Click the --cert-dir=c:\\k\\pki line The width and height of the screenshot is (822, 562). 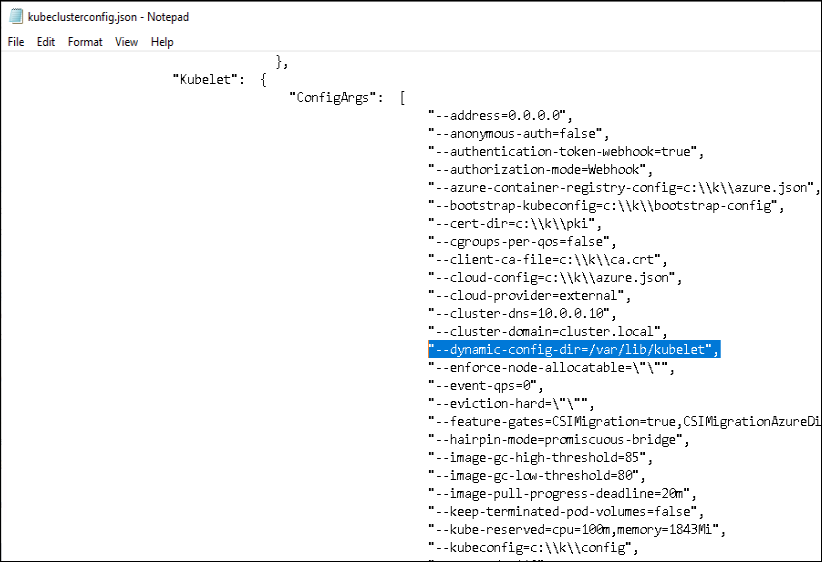tap(515, 224)
